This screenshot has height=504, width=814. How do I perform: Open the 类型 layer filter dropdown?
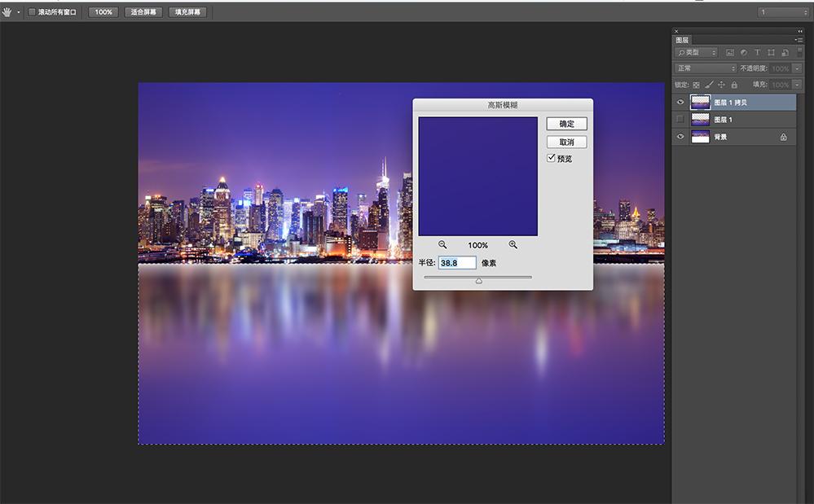696,52
